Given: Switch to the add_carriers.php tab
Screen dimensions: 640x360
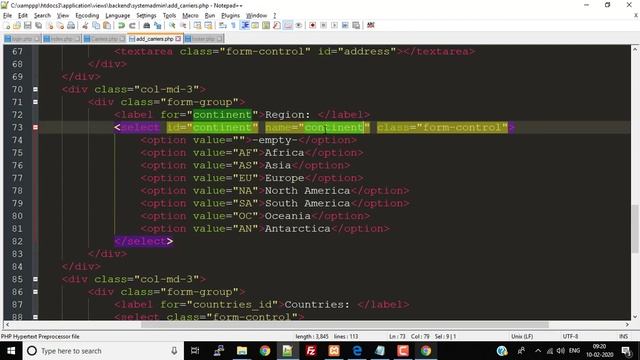Looking at the screenshot, I should (x=154, y=39).
